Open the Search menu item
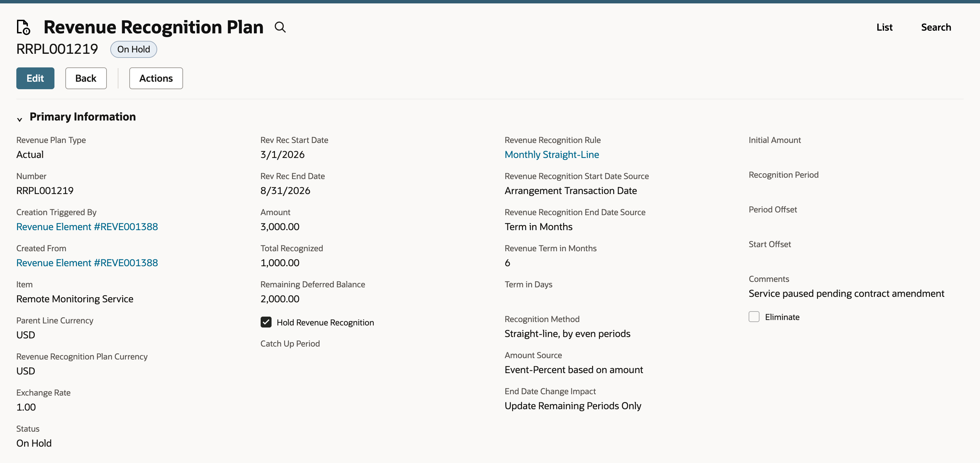Image resolution: width=980 pixels, height=463 pixels. pos(936,28)
